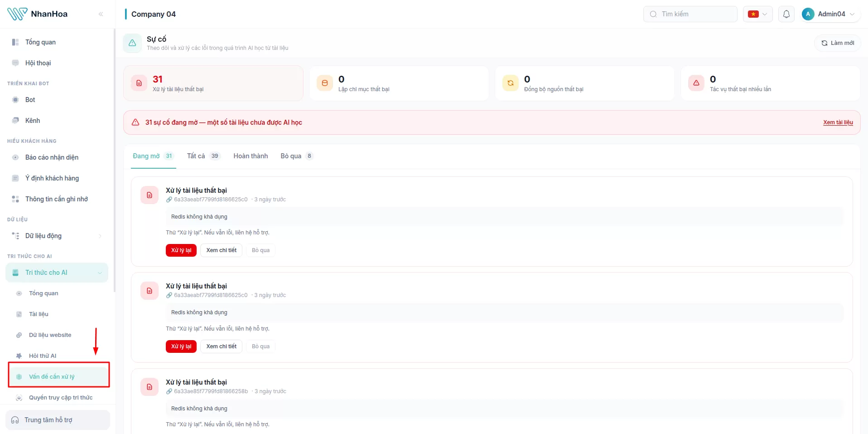Open the Admin04 account dropdown arrow
This screenshot has width=868, height=434.
852,14
